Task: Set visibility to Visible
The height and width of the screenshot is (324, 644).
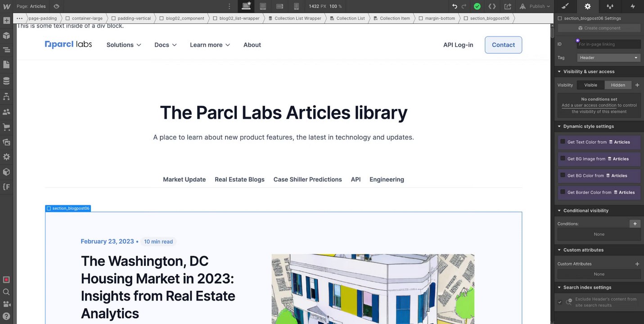Action: point(591,85)
